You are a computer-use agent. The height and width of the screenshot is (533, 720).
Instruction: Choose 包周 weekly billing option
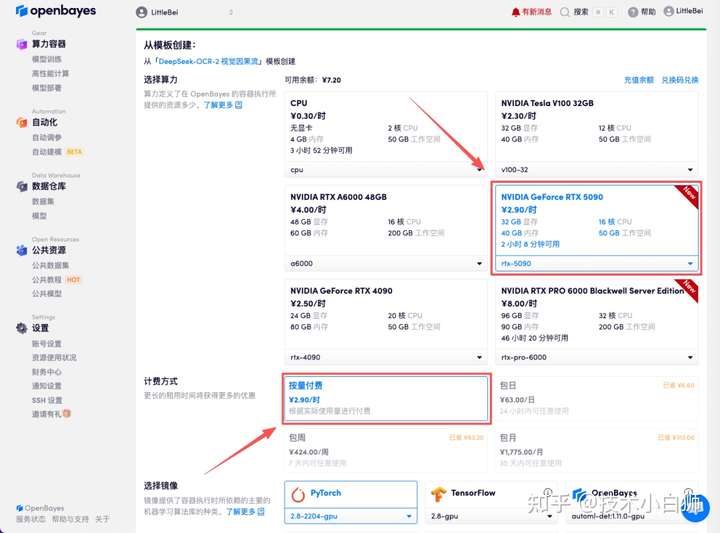tap(386, 450)
